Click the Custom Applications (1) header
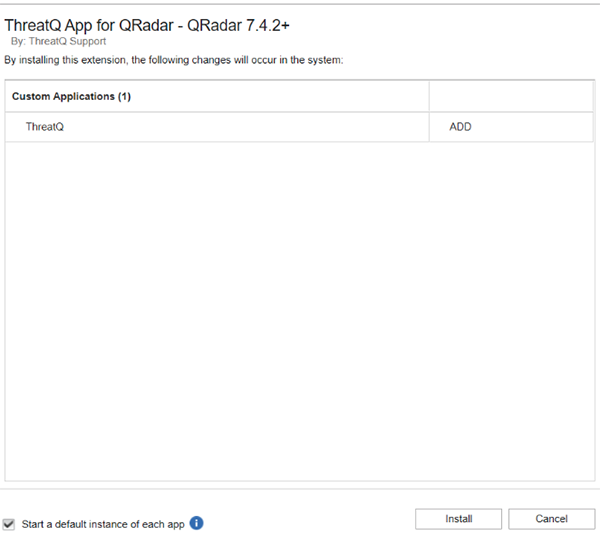600x535 pixels. point(71,96)
